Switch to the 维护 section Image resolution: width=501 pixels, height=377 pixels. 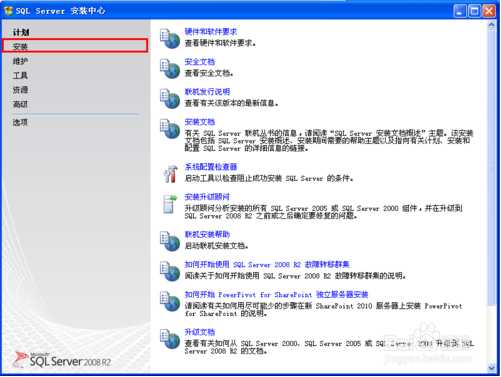[20, 61]
